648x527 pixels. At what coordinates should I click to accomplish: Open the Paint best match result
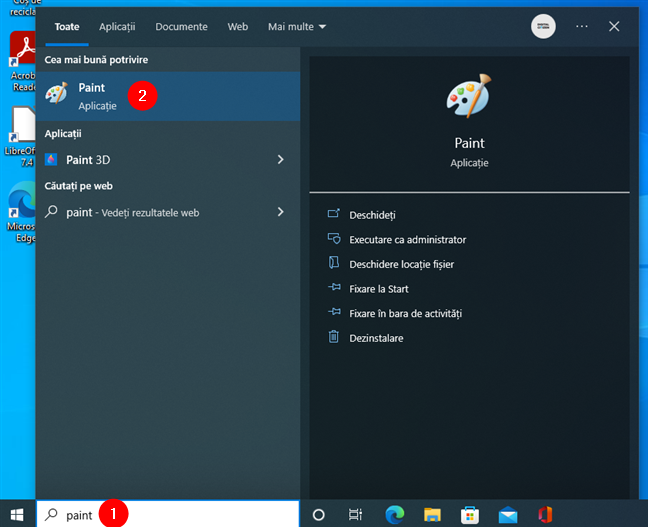click(168, 96)
